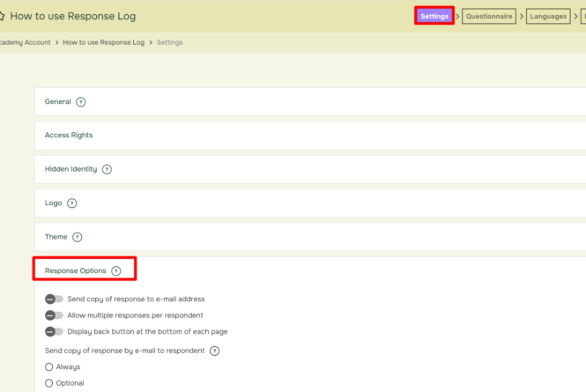The height and width of the screenshot is (392, 586).
Task: Open the Languages step tab
Action: click(x=548, y=16)
